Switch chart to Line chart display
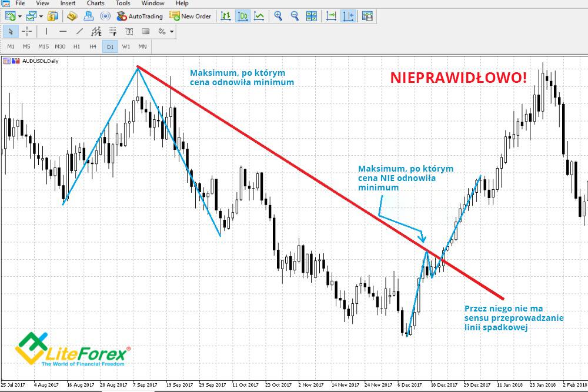 pyautogui.click(x=259, y=16)
